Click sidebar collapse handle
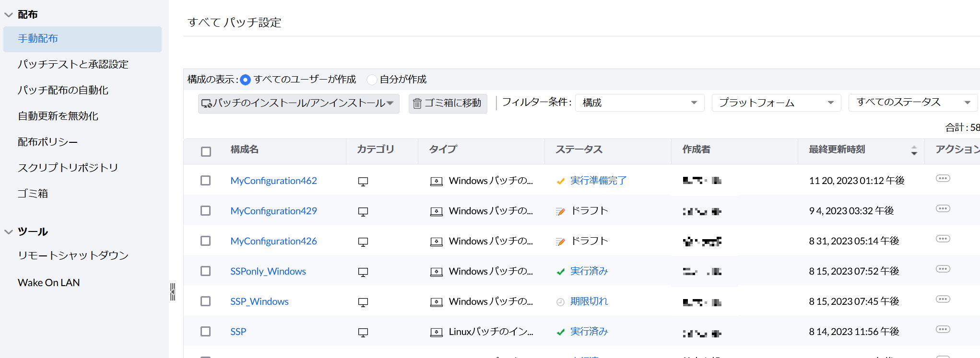This screenshot has height=358, width=980. (x=173, y=291)
